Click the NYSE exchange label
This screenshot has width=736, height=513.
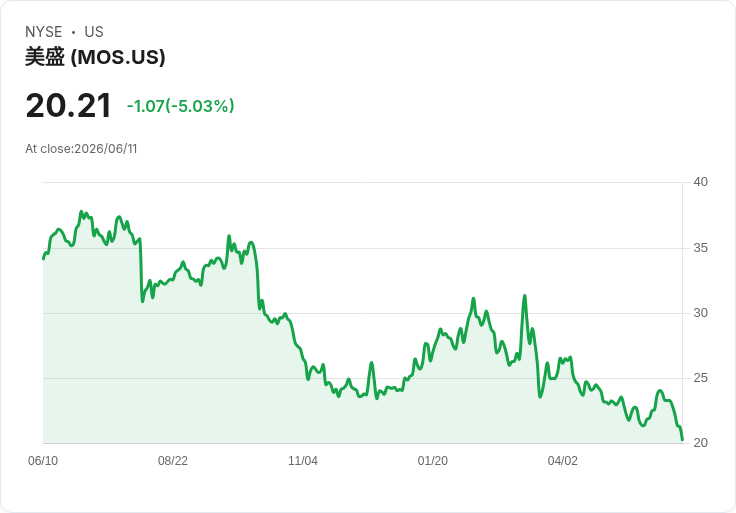(x=44, y=32)
